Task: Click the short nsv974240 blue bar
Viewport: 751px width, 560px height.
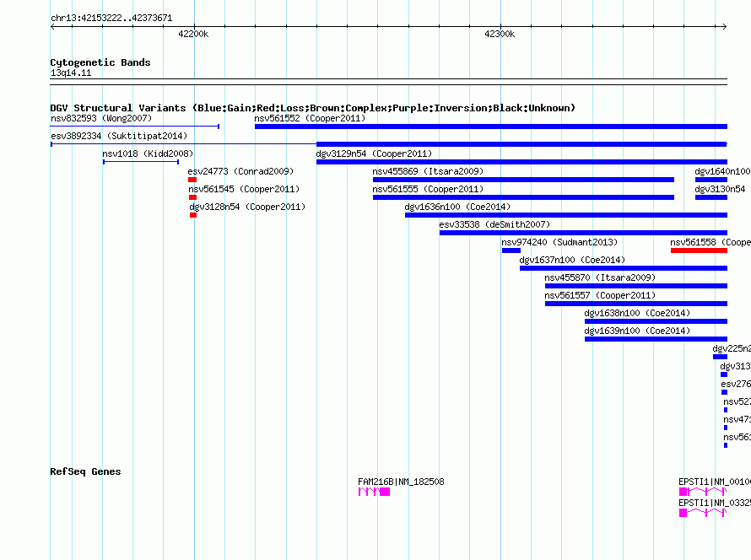Action: (511, 250)
